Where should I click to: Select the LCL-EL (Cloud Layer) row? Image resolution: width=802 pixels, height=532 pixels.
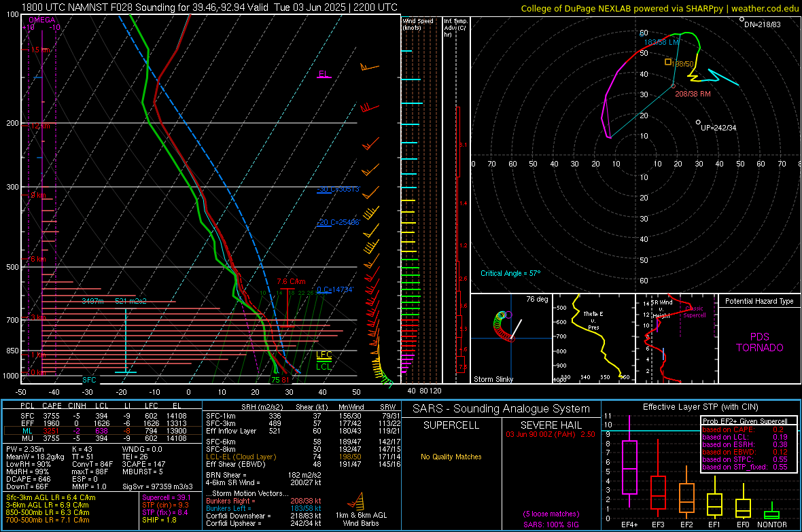[303, 457]
